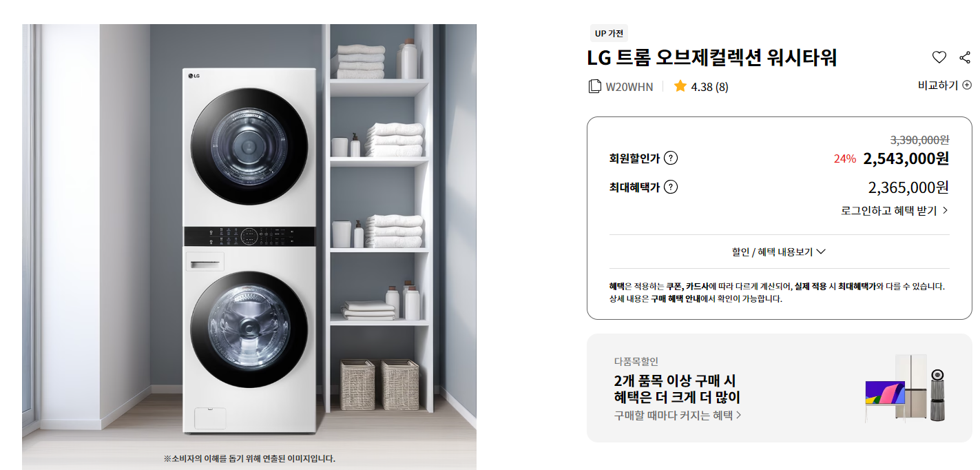The width and height of the screenshot is (980, 470).
Task: Click the discounted price 2,543,000원
Action: (x=906, y=159)
